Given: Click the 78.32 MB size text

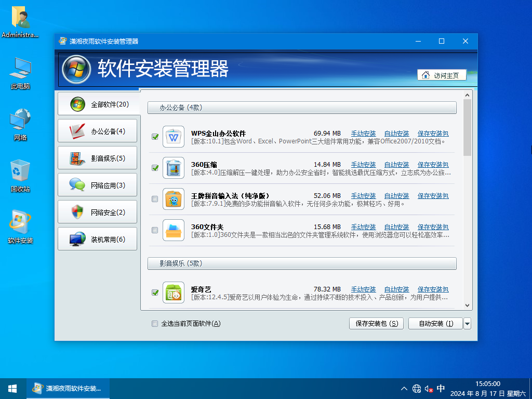Looking at the screenshot, I should (x=327, y=289).
